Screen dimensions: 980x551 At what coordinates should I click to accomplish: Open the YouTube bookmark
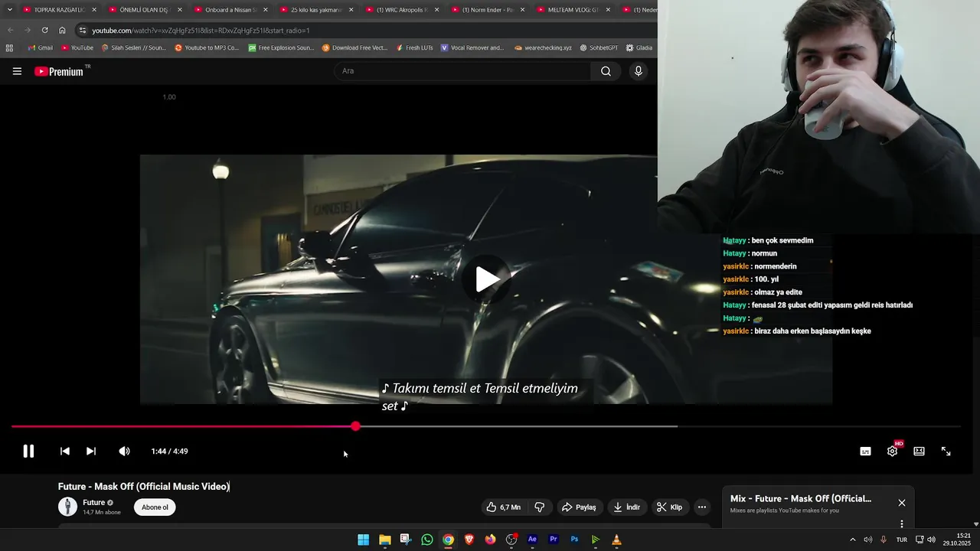[x=77, y=47]
